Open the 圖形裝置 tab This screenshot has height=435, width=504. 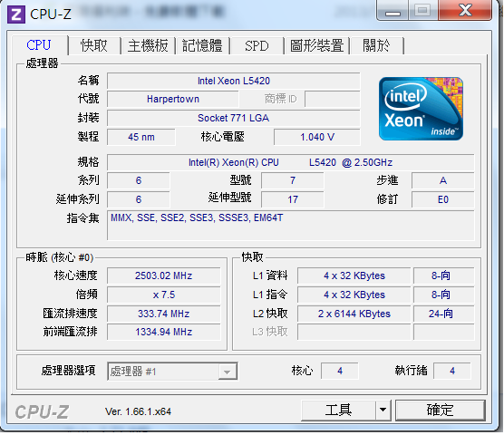click(316, 45)
